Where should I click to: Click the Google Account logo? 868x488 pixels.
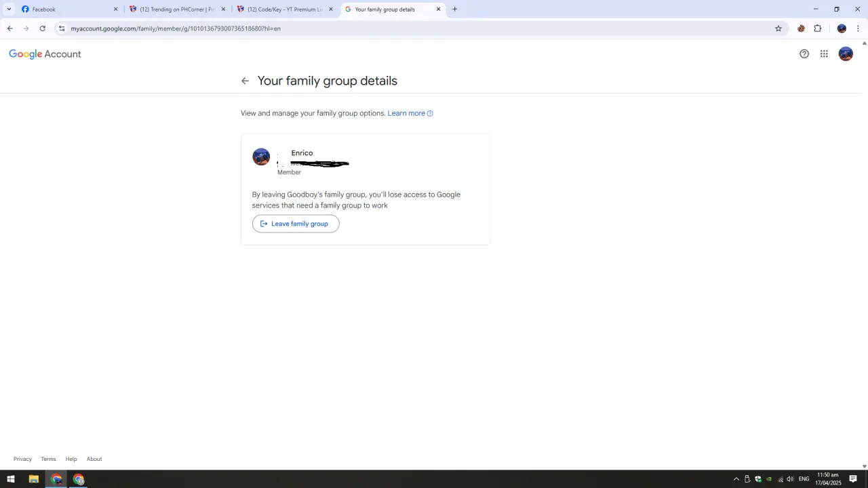click(x=45, y=54)
